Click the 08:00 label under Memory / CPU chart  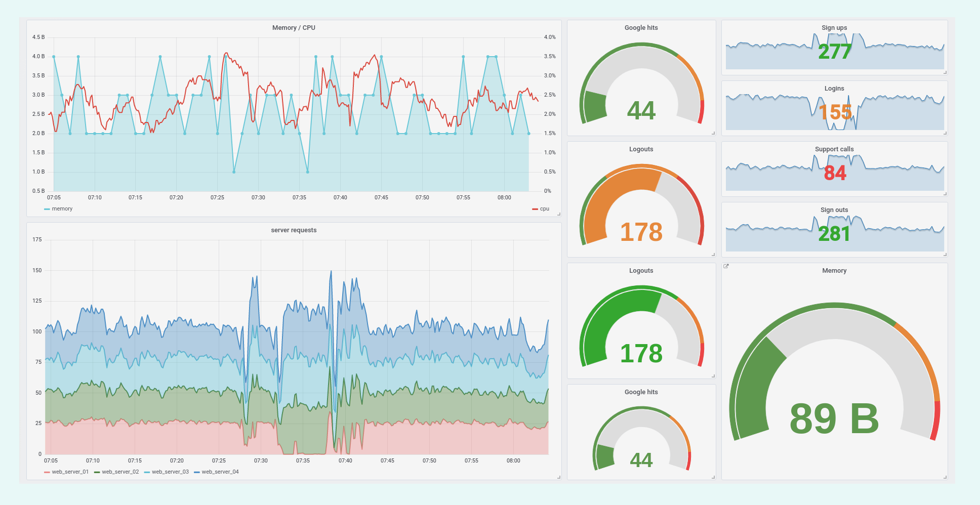coord(504,198)
